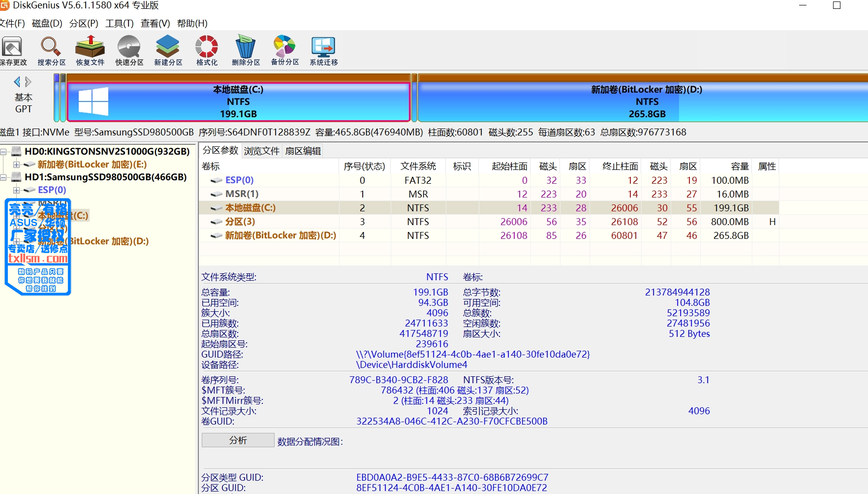The height and width of the screenshot is (494, 868).
Task: Select the HD0:KINGSTONSNV2S1000G(932GB) tree item
Action: click(107, 151)
